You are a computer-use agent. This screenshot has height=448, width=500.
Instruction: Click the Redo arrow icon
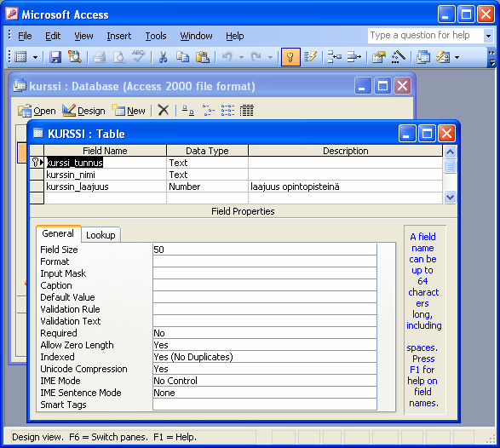pyautogui.click(x=256, y=57)
